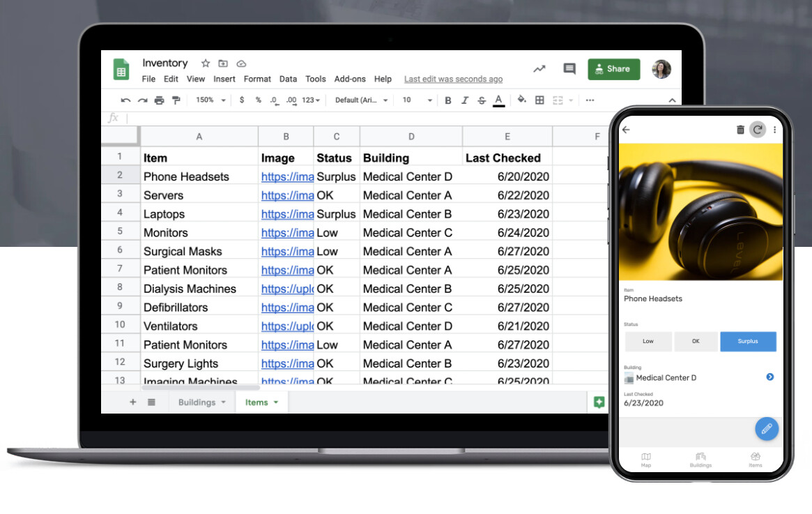Click the Share button
The height and width of the screenshot is (514, 812).
(613, 69)
